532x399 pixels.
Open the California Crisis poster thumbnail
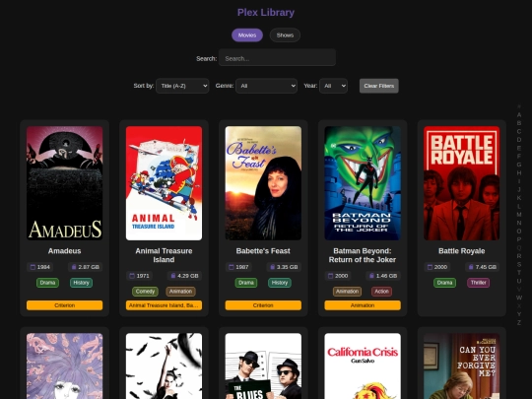[363, 366]
